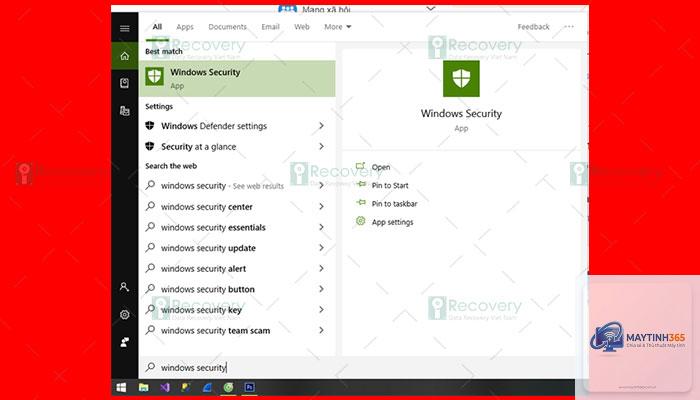Viewport: 700px width, 400px height.
Task: Collapse preview chevron above the search panel
Action: pyautogui.click(x=430, y=9)
